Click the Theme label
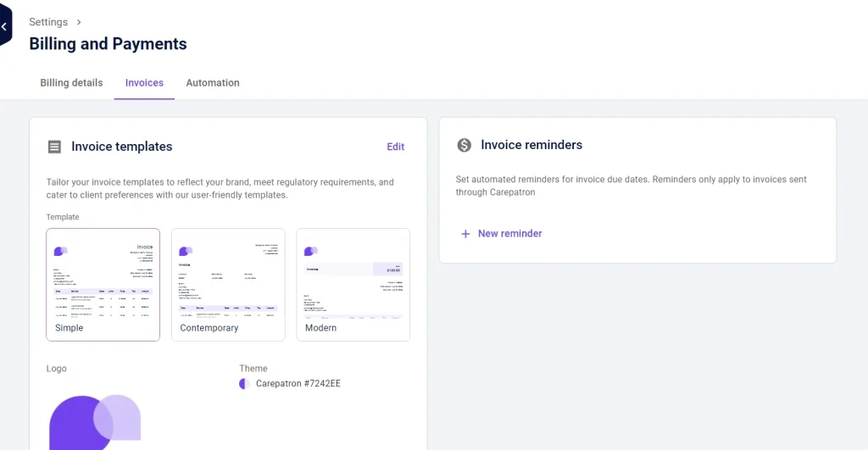 pyautogui.click(x=253, y=369)
